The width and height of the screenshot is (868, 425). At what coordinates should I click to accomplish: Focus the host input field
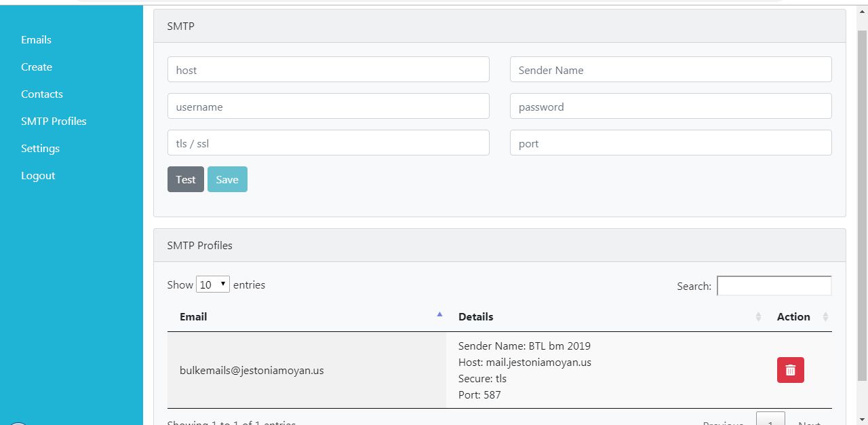[x=328, y=69]
